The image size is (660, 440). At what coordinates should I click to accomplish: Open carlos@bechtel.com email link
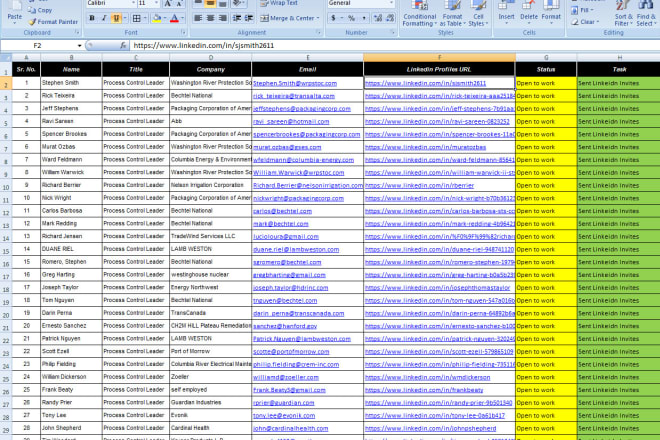pyautogui.click(x=282, y=211)
